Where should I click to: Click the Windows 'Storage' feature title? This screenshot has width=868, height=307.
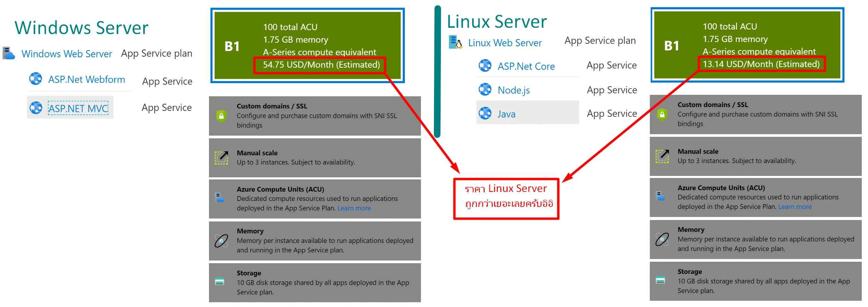point(249,273)
